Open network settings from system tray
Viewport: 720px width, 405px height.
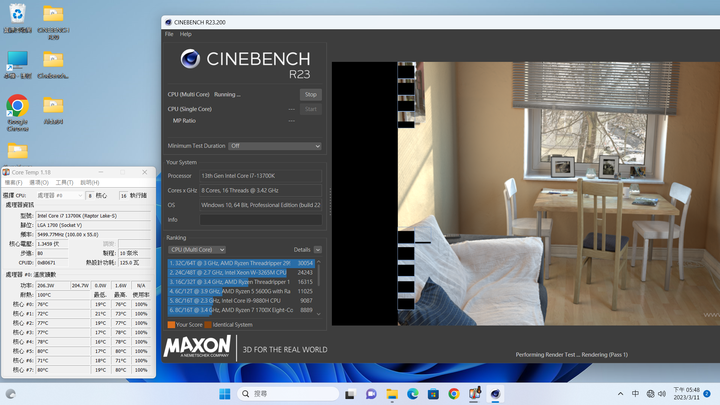[650, 394]
